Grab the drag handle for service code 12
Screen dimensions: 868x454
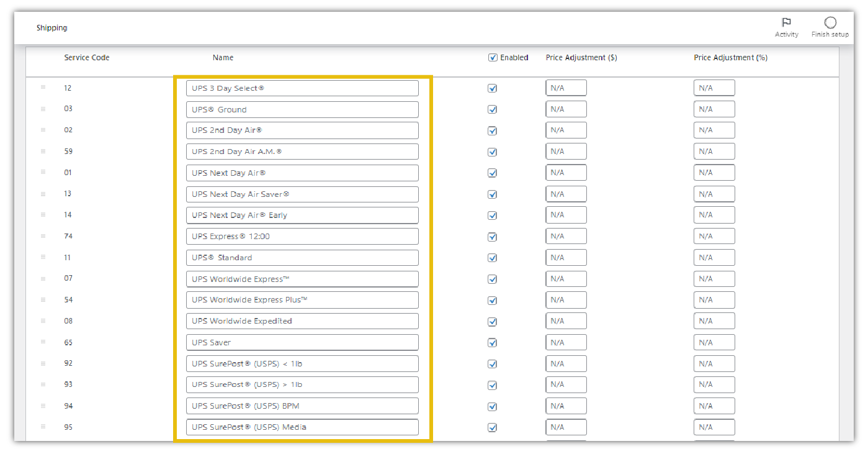(43, 88)
